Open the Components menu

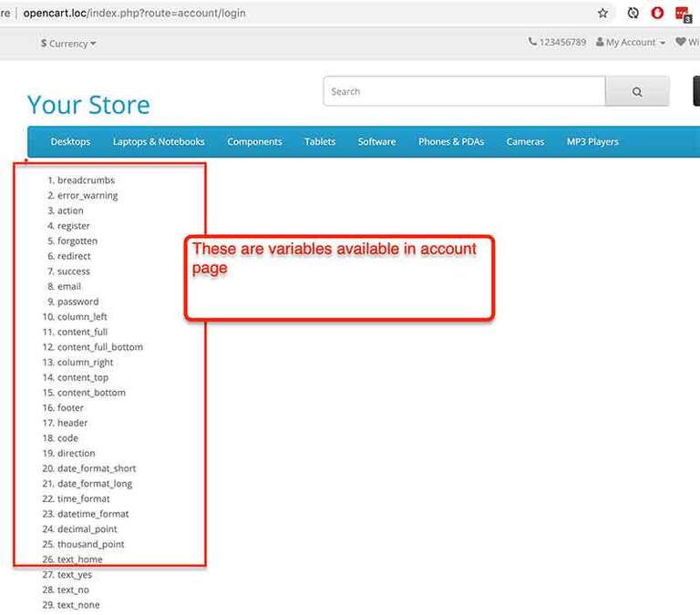(x=254, y=141)
